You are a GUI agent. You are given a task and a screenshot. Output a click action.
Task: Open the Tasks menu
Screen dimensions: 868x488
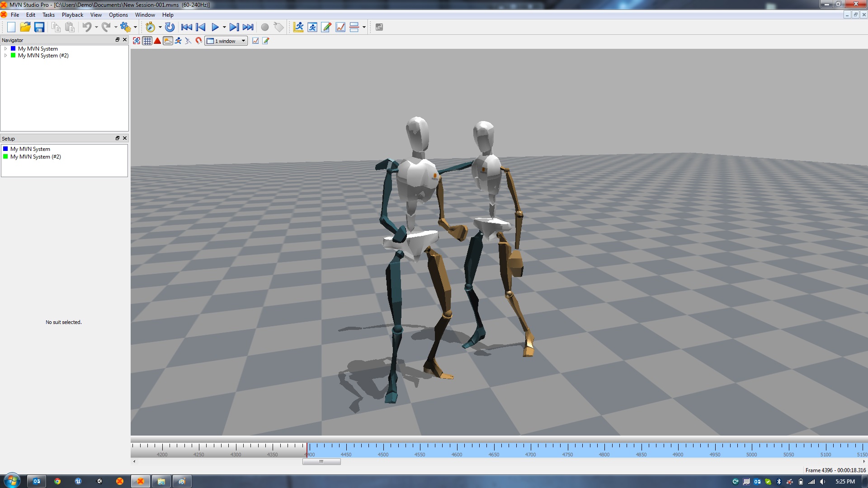(48, 15)
